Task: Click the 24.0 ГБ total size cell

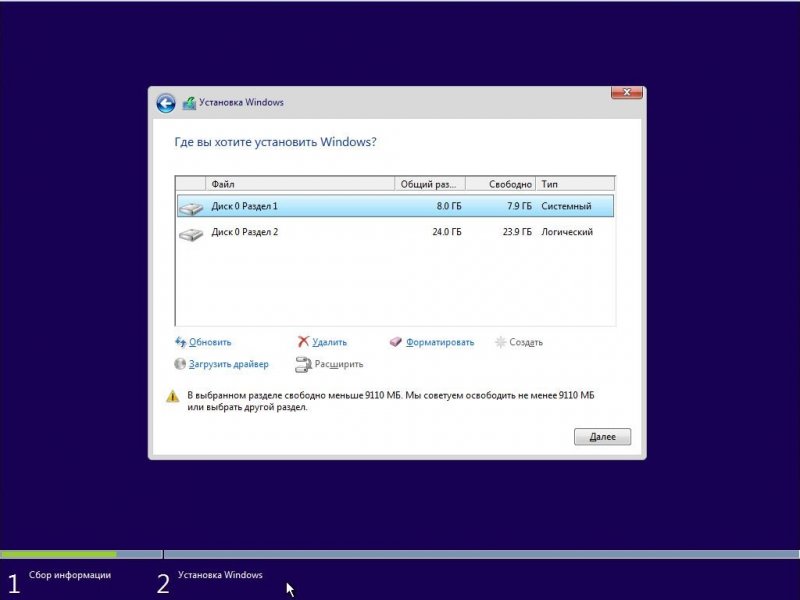Action: [x=447, y=232]
